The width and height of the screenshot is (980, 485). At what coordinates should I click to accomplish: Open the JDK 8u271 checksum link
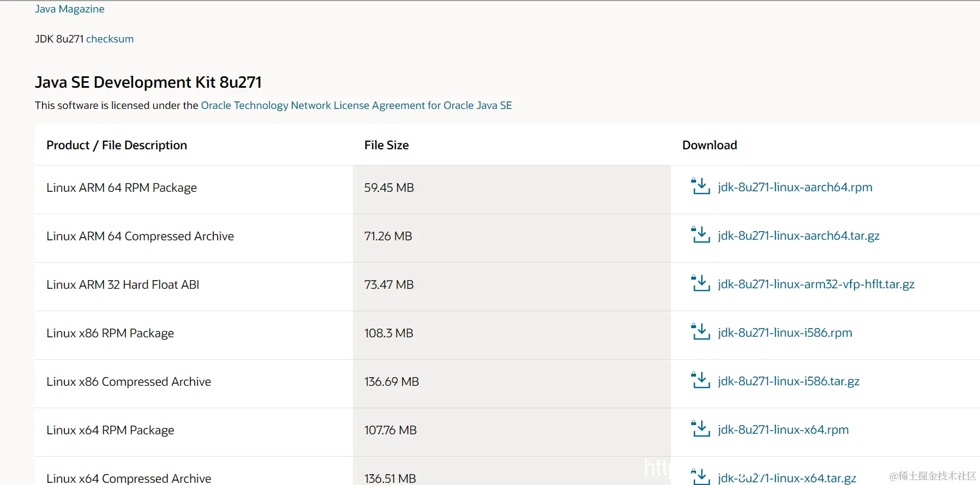[110, 39]
